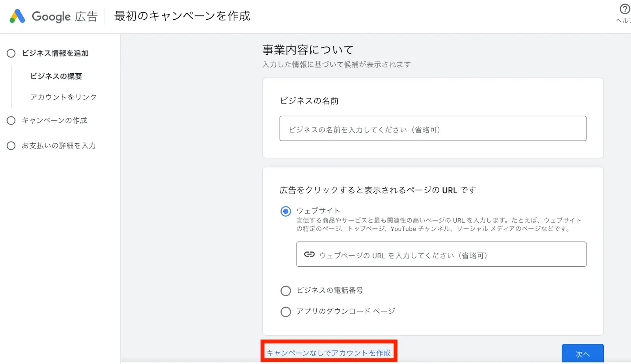
Task: Click the Google 広告 wordmark
Action: [x=65, y=17]
